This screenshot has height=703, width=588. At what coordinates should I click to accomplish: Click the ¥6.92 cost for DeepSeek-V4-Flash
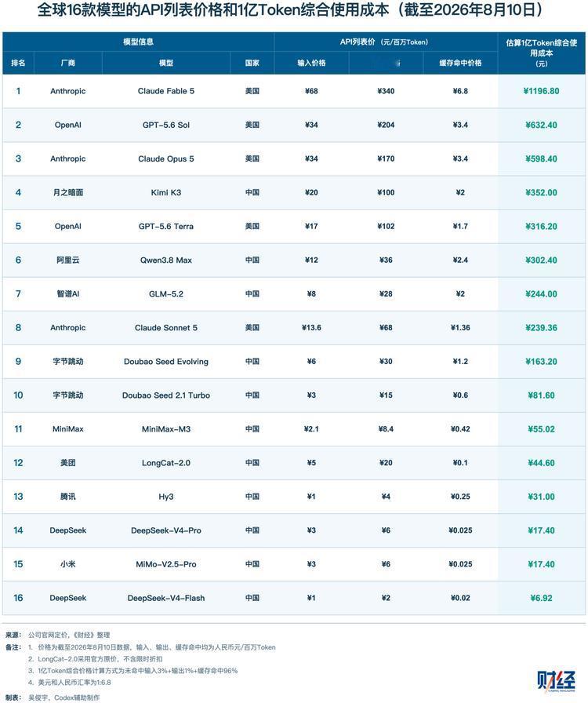click(541, 598)
